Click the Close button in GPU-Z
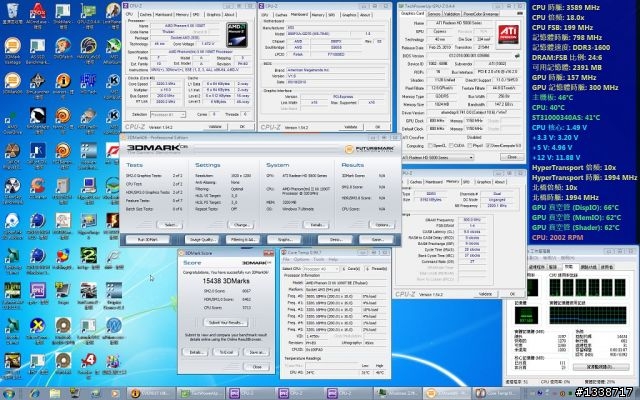The width and height of the screenshot is (640, 400). click(x=511, y=157)
